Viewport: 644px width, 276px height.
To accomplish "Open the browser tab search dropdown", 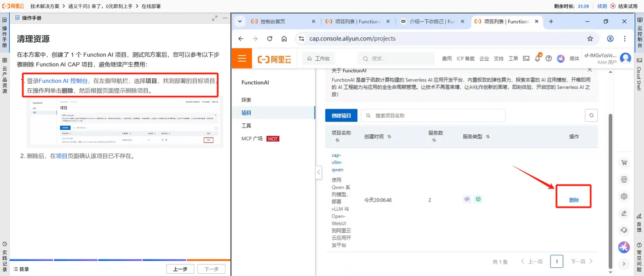I will coord(240,22).
